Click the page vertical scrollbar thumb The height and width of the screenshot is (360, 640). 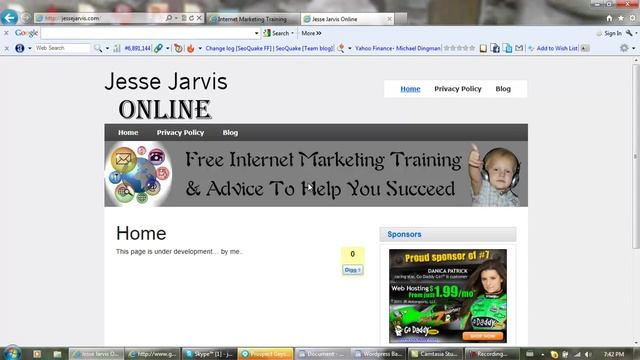point(636,156)
